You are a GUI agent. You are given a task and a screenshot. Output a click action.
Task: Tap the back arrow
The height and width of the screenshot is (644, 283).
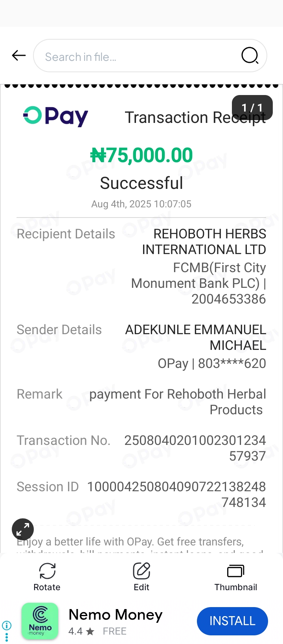click(x=18, y=56)
